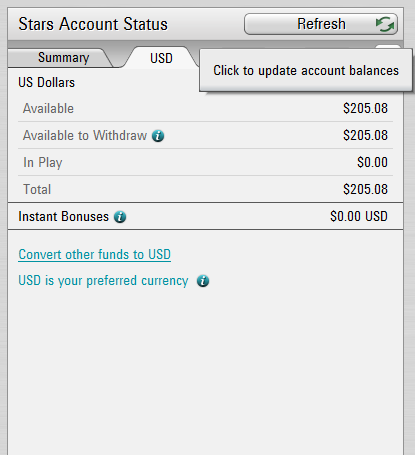Click the Instant Bonuses label
The image size is (415, 455).
point(64,217)
